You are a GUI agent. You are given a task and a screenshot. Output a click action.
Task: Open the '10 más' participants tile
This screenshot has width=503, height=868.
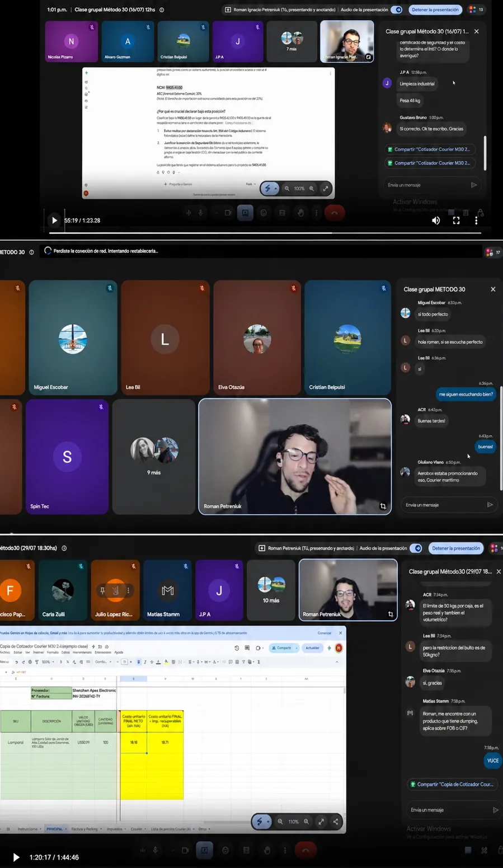[x=271, y=590]
